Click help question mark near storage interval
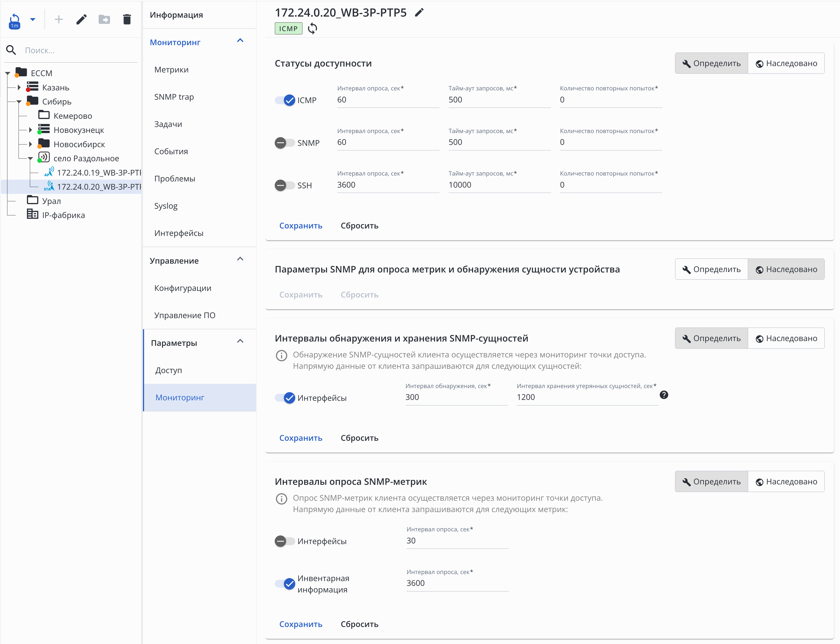840x644 pixels. click(664, 395)
